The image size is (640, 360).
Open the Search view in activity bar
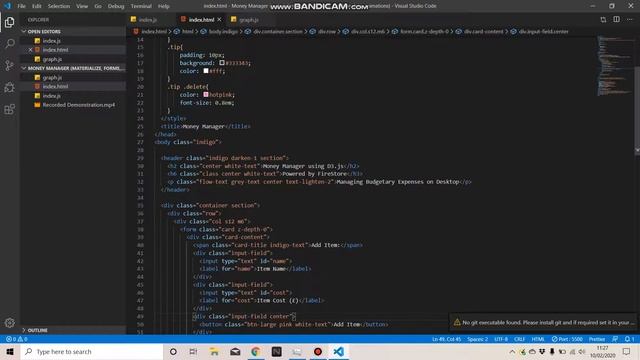9,43
